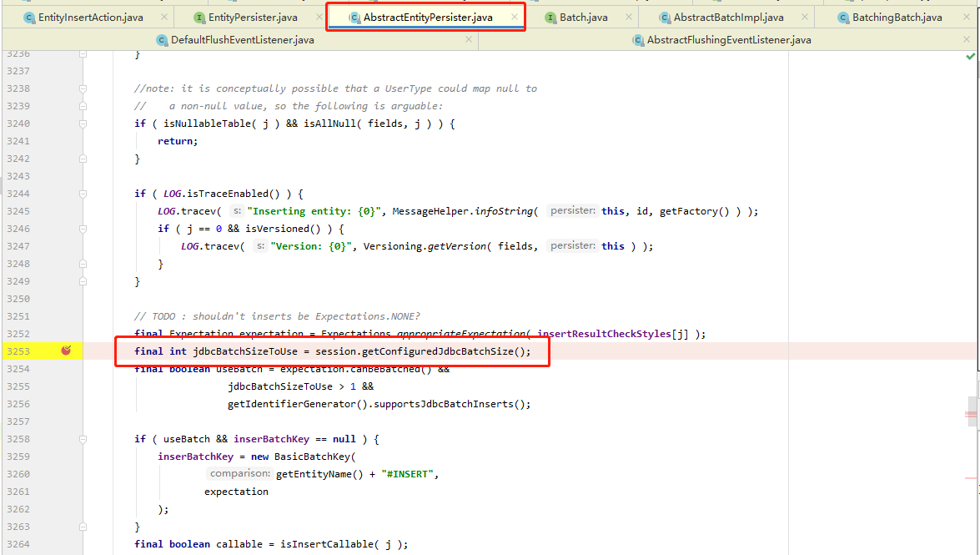Viewport: 980px width, 555px height.
Task: Select the AbstractEntityPersister.java tab
Action: point(428,18)
